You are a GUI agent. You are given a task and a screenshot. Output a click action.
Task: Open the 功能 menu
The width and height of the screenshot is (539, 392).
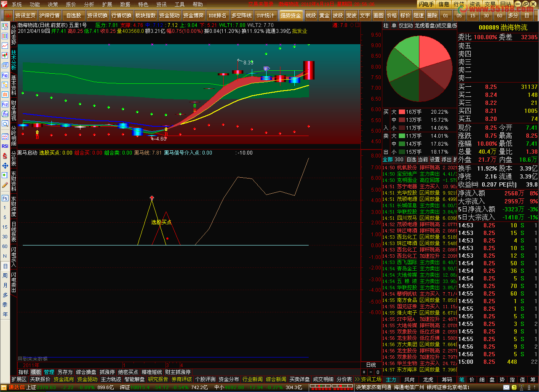35,4
